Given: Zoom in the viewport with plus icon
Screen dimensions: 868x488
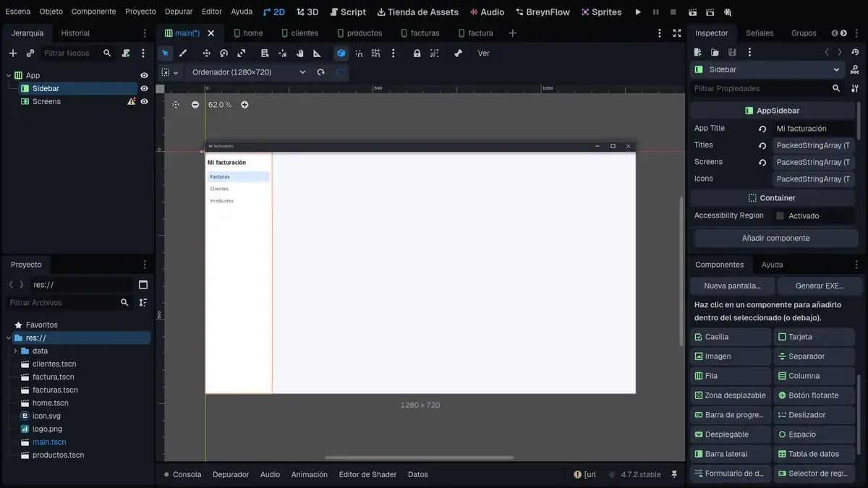Looking at the screenshot, I should point(244,105).
